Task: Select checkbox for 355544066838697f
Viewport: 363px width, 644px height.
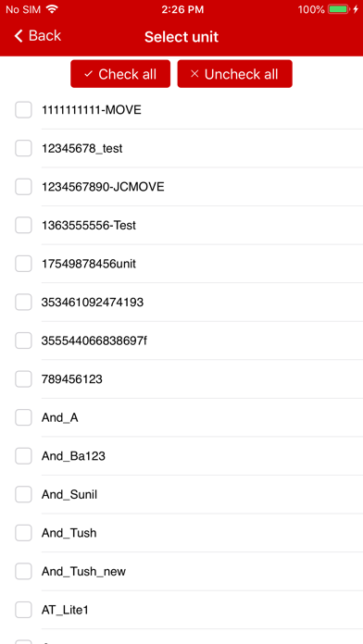Action: 23,341
